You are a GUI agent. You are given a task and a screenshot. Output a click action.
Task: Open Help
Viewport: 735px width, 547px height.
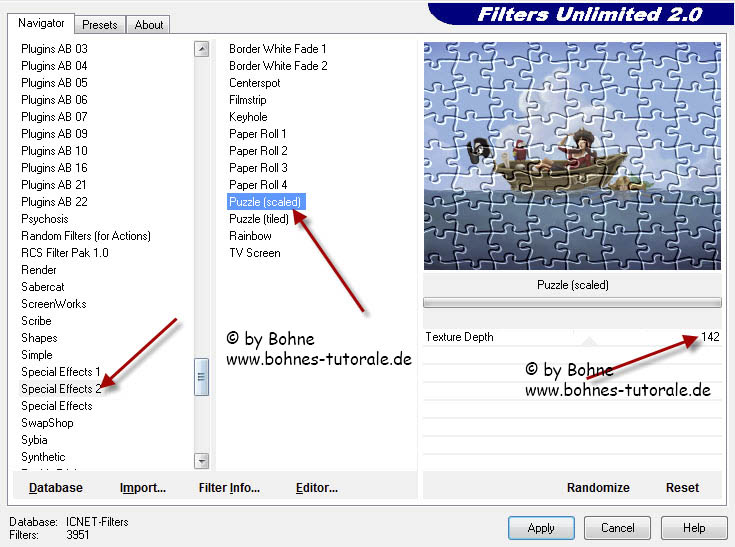pyautogui.click(x=694, y=527)
